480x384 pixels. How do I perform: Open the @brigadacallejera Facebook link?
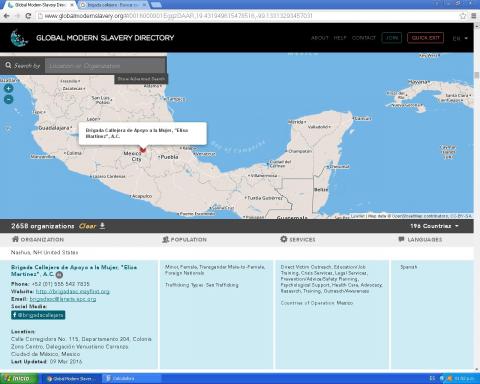(38, 315)
